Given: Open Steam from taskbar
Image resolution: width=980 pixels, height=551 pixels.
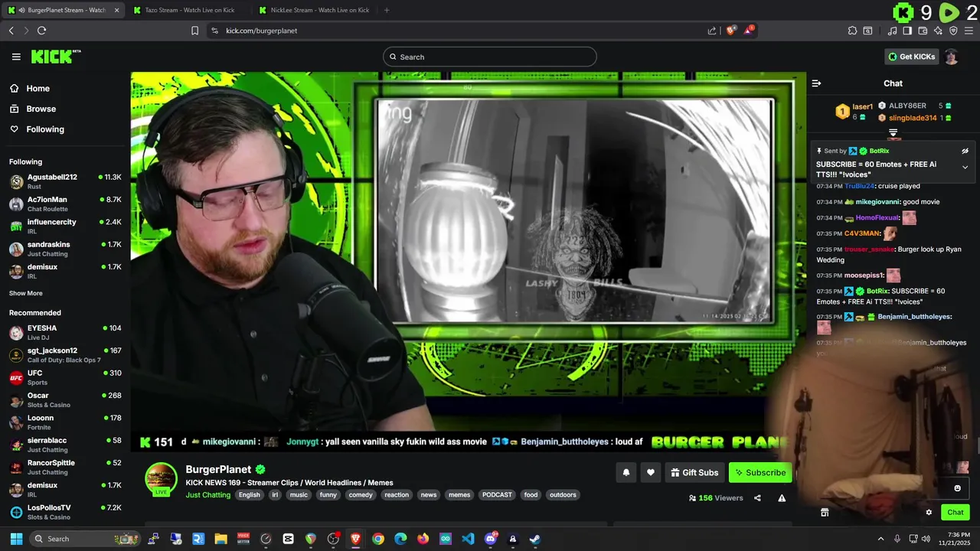Looking at the screenshot, I should [x=535, y=539].
